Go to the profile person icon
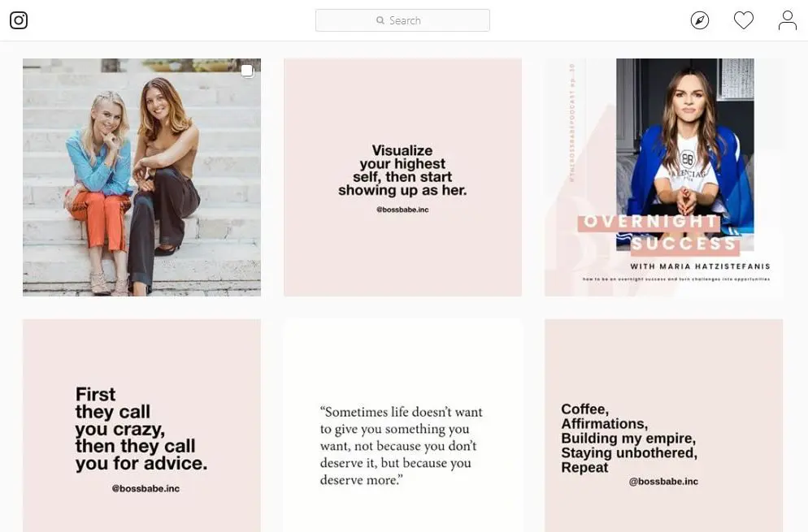This screenshot has height=532, width=808. tap(787, 20)
